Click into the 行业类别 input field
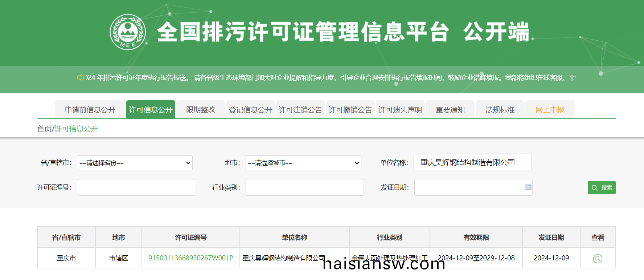Image resolution: width=644 pixels, height=280 pixels. pos(304,187)
